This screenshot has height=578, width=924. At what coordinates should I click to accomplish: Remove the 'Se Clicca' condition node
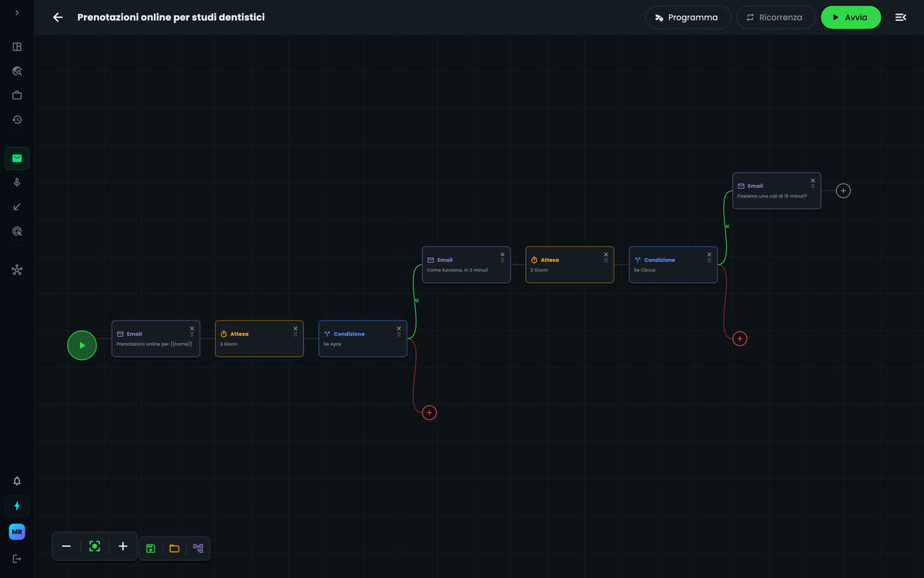click(x=709, y=254)
